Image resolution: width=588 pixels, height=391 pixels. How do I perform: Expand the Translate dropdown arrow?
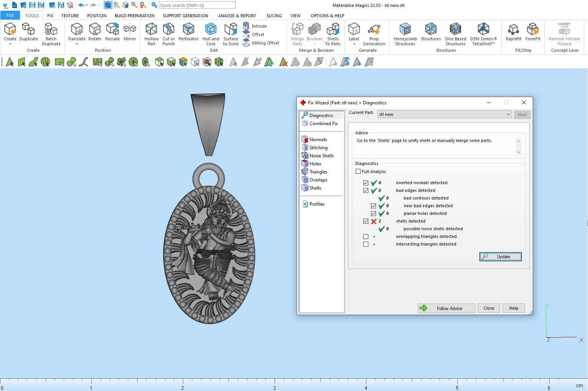(77, 44)
